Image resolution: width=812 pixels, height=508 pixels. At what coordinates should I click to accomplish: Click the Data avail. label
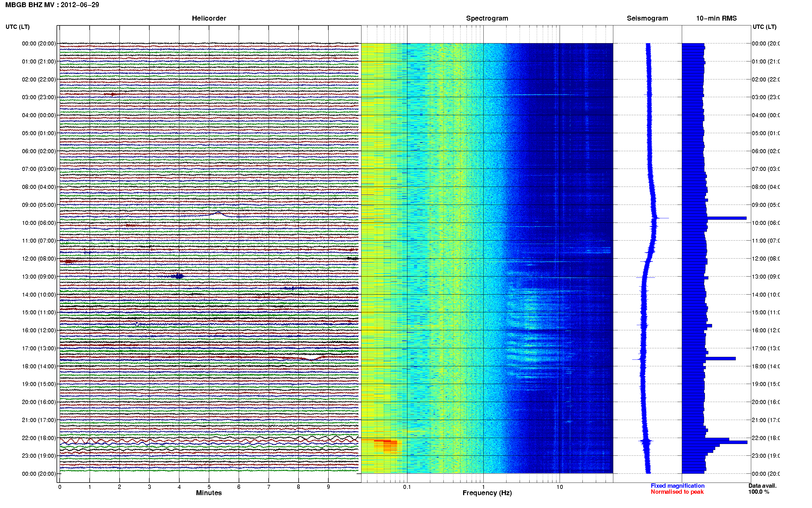762,486
